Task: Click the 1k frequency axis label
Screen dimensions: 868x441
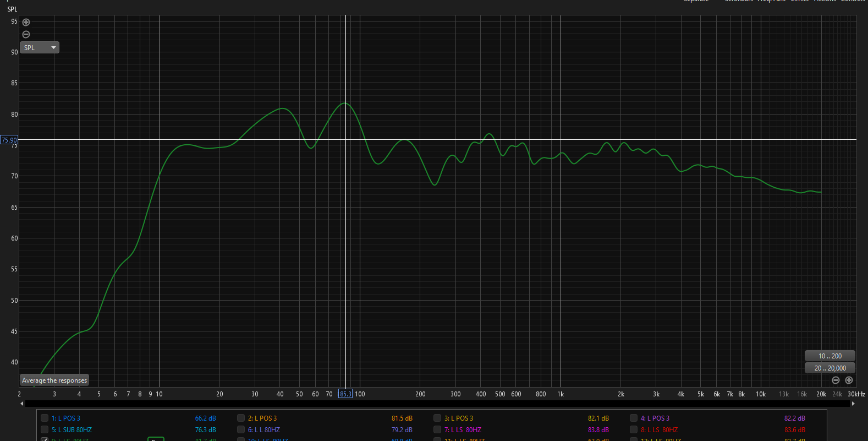Action: click(561, 394)
